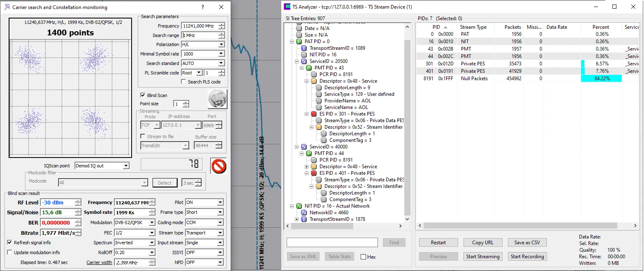Click the ServiceID = 40000 node icon
The image size is (644, 271).
click(304, 147)
